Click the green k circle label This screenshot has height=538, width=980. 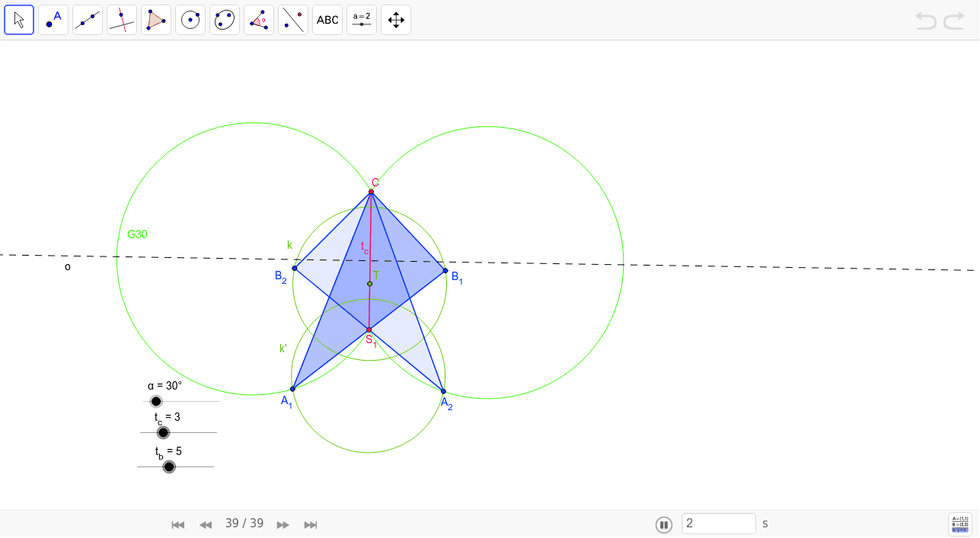click(x=289, y=245)
